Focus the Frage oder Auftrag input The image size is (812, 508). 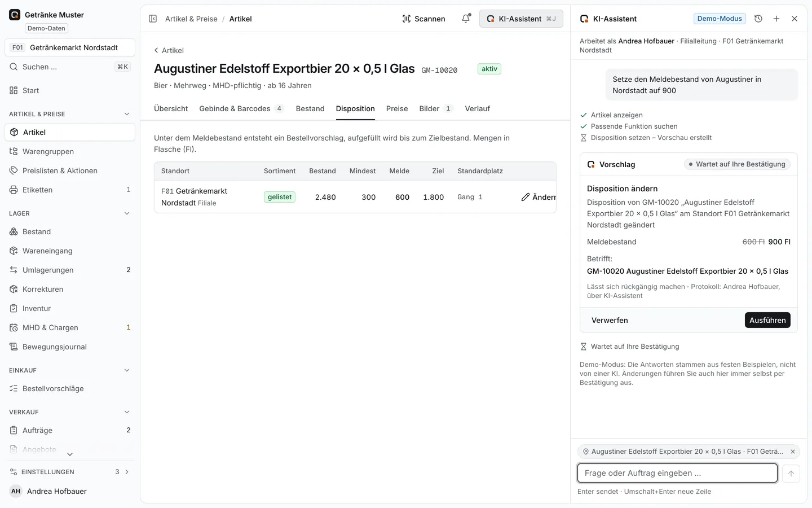[x=677, y=473]
